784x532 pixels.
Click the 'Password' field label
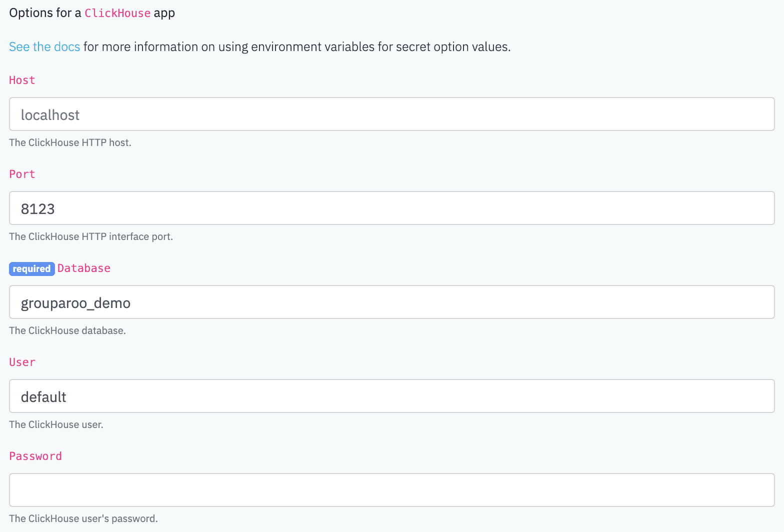pyautogui.click(x=35, y=456)
